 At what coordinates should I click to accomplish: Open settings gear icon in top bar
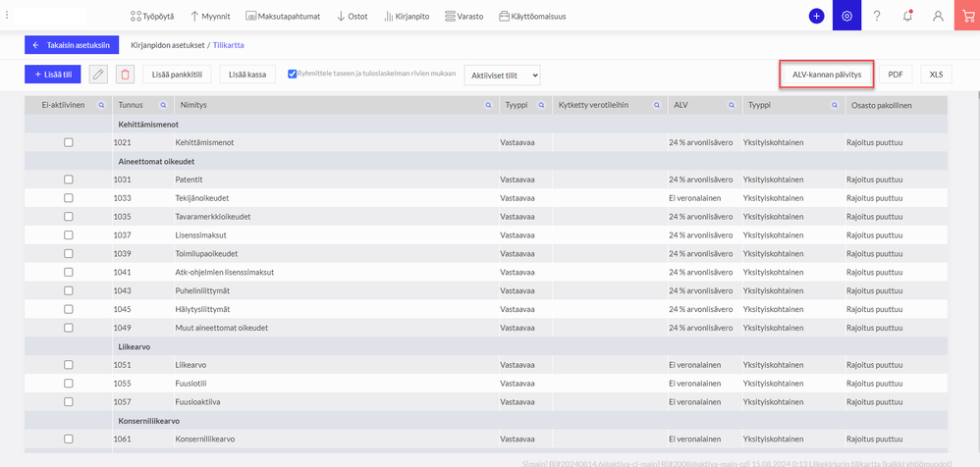click(x=846, y=16)
